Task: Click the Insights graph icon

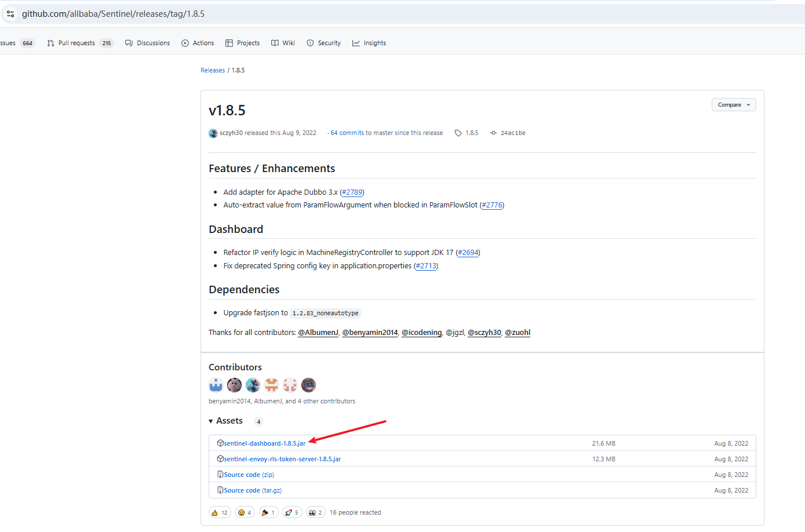Action: pos(356,43)
